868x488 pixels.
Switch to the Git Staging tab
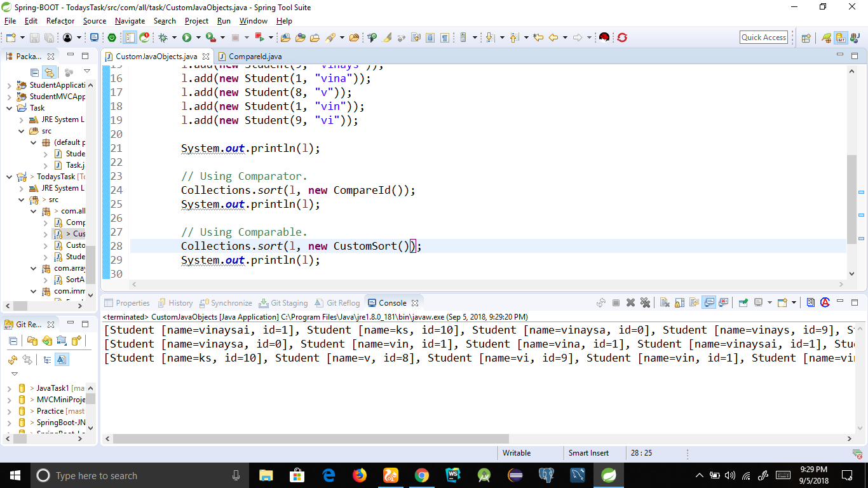(283, 303)
